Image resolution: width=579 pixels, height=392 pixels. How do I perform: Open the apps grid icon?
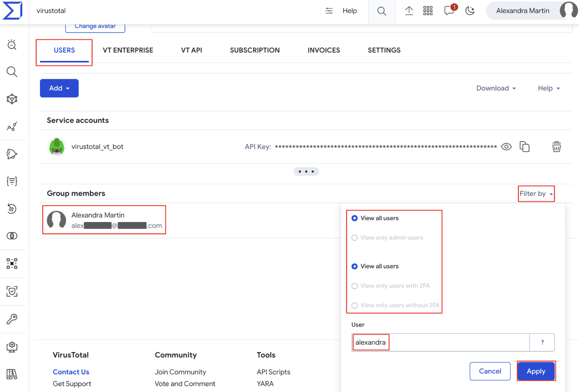pos(428,11)
